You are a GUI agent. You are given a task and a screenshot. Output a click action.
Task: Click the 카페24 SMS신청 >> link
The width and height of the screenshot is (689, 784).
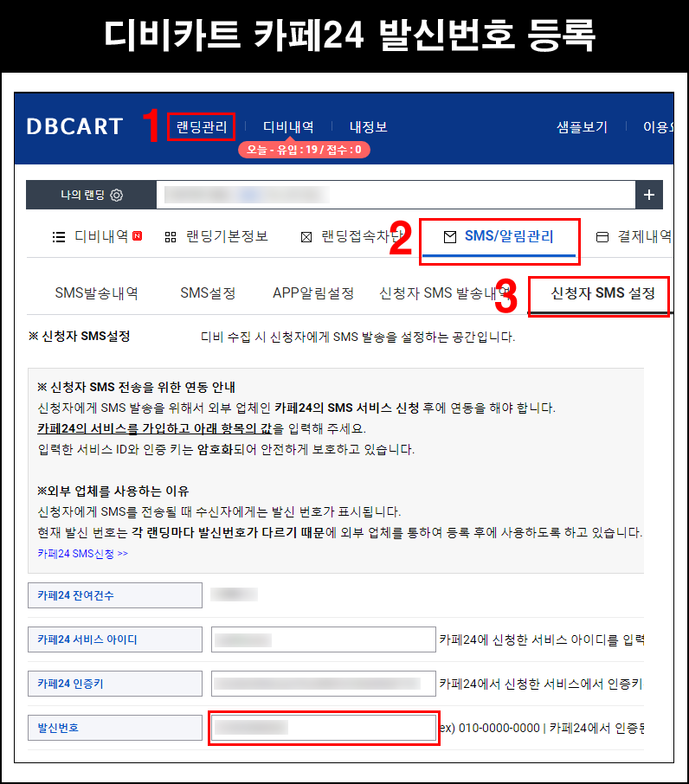tap(83, 553)
